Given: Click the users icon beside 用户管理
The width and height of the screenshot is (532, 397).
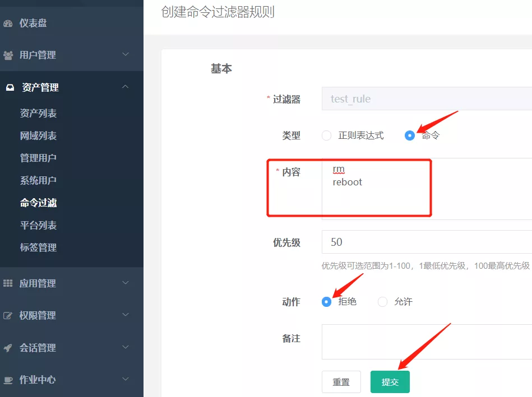Looking at the screenshot, I should pos(8,55).
